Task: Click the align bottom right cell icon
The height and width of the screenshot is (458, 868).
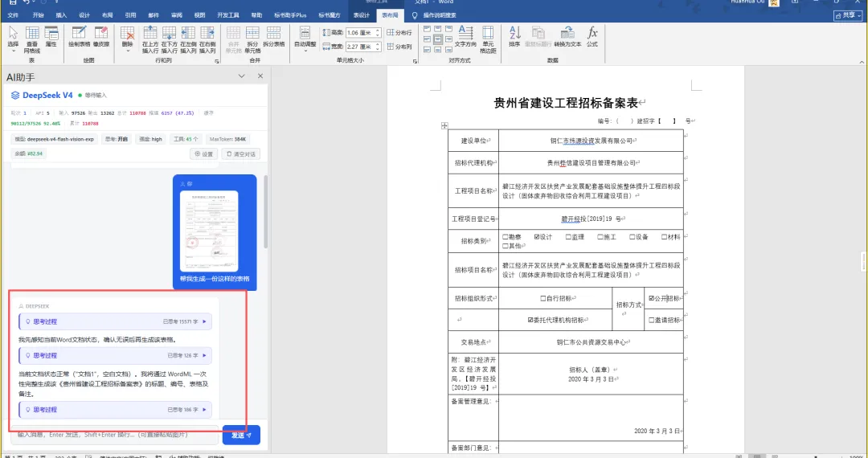Action: [448, 50]
